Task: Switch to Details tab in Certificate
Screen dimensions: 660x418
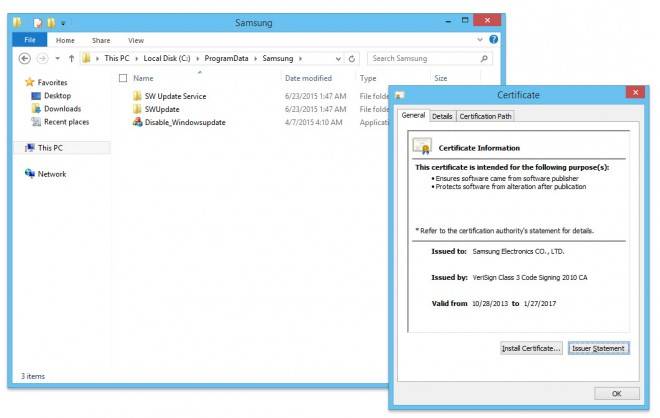Action: tap(442, 116)
